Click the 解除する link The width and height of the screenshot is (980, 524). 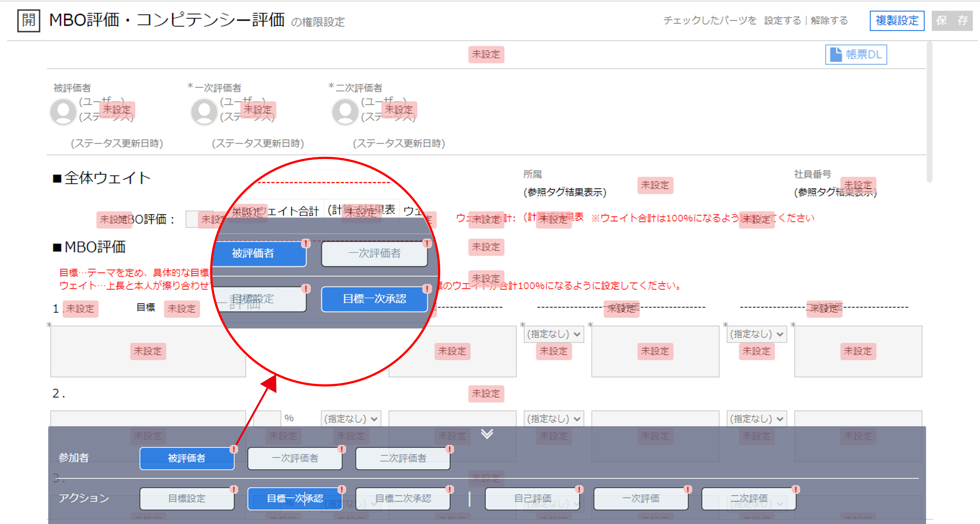[829, 21]
